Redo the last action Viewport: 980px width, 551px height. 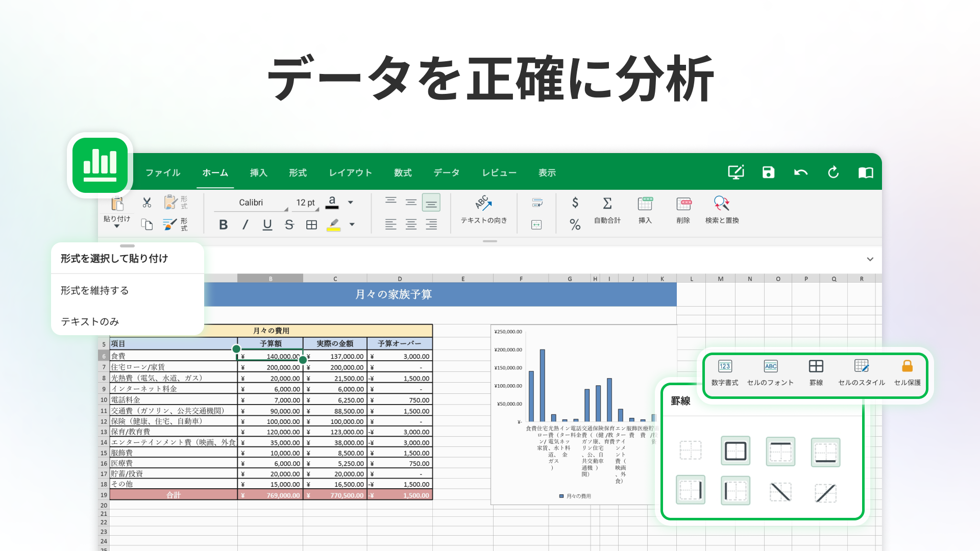point(834,172)
